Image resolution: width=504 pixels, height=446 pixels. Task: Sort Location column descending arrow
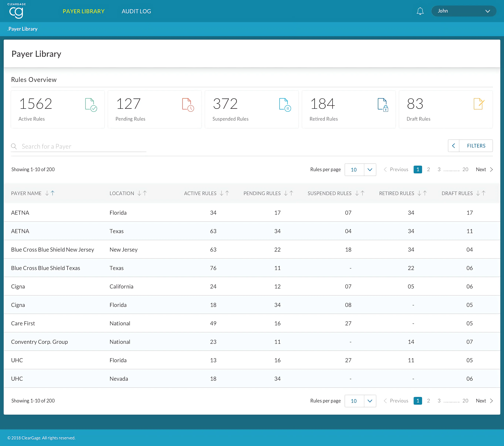(139, 193)
